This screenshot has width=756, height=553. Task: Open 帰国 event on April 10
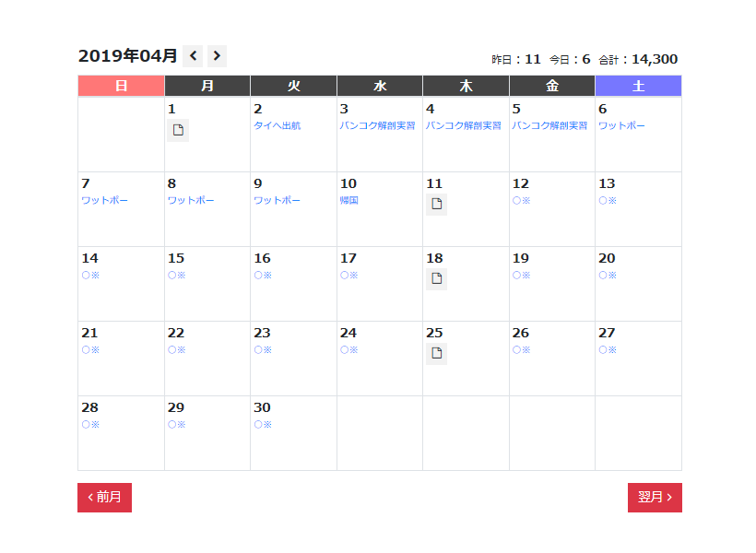point(349,201)
